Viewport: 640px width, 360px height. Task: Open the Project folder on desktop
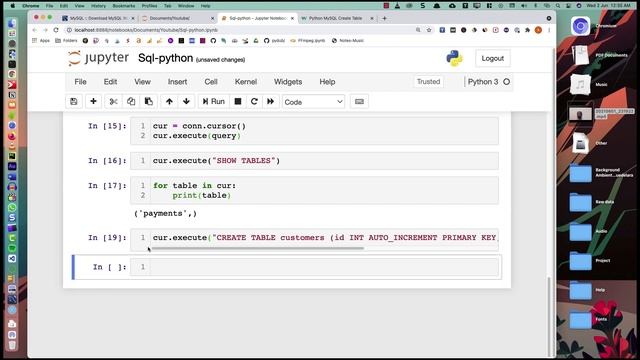pos(580,261)
